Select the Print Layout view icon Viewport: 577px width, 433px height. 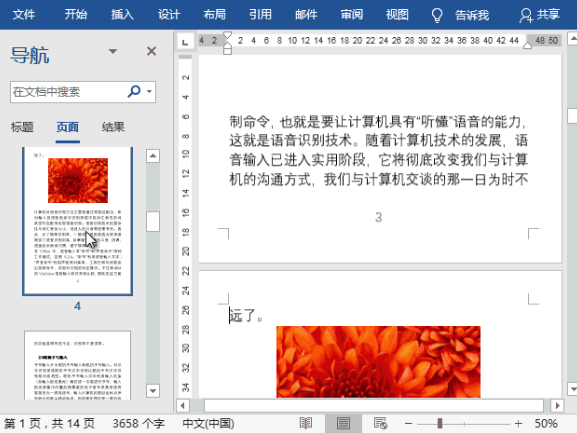(x=343, y=424)
